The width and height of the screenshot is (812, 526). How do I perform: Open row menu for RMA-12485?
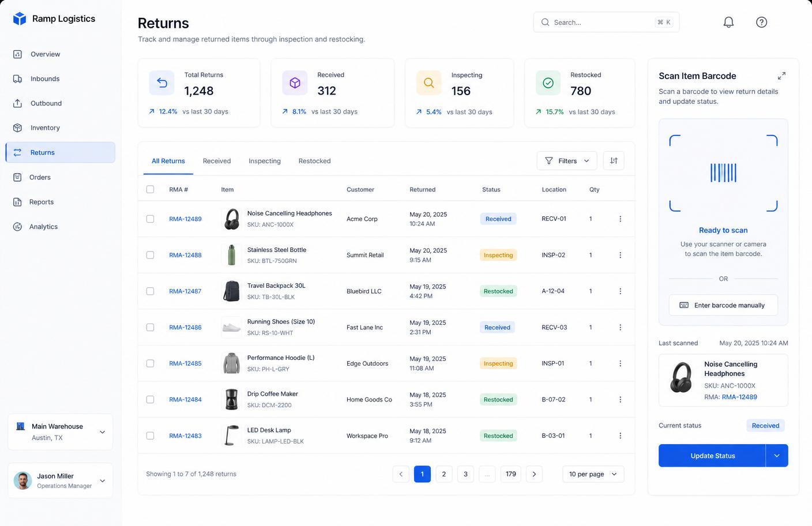[x=620, y=363]
